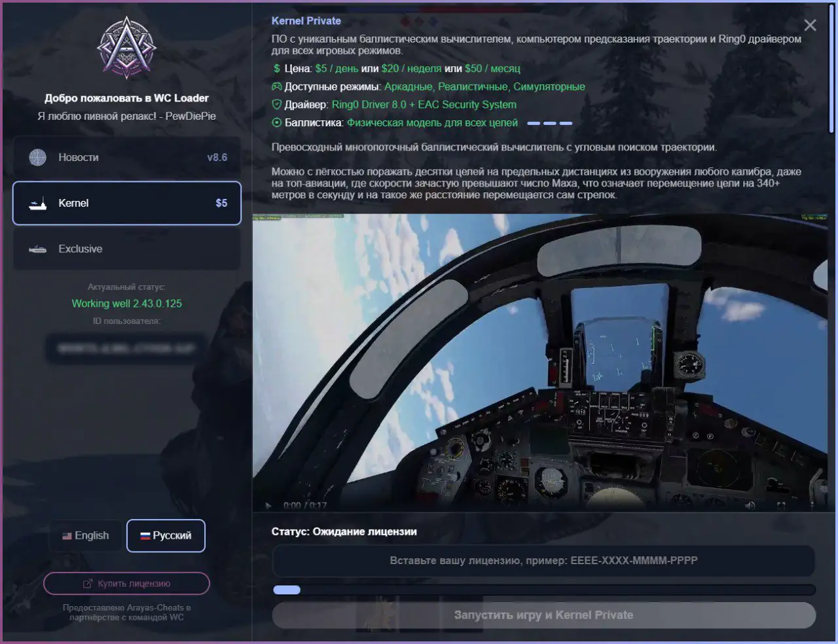Click the Купить лицензию link button

pos(126,583)
